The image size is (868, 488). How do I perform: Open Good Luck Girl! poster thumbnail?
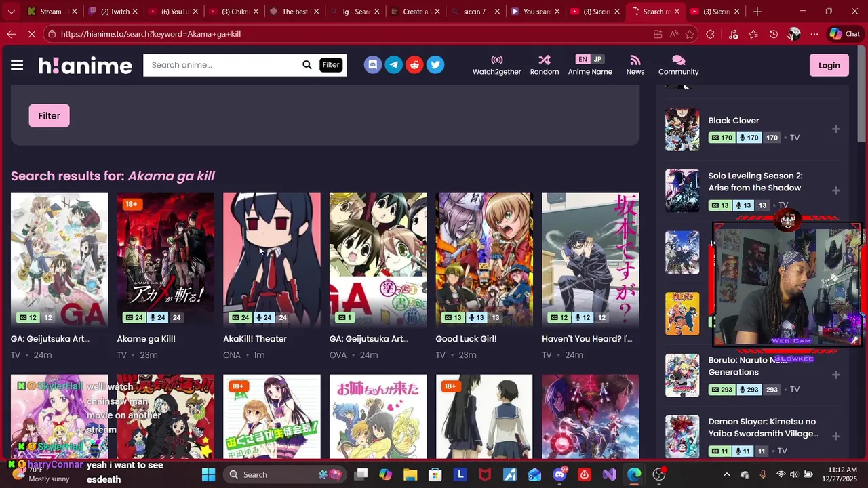[484, 260]
